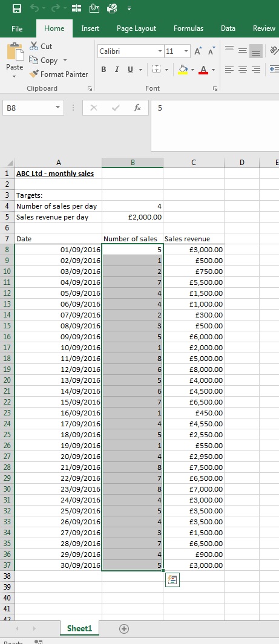
Task: Open the Formulas ribbon tab
Action: click(188, 28)
